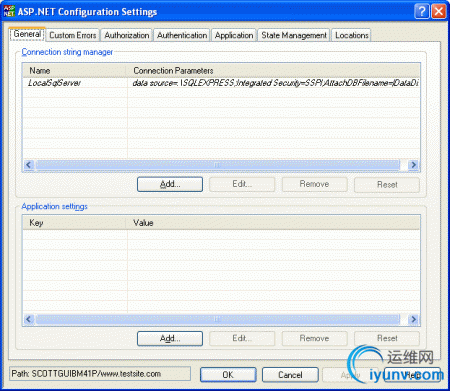Click the Path field showing SCOTTGUIBM41P/www.testsite.com

pos(100,374)
